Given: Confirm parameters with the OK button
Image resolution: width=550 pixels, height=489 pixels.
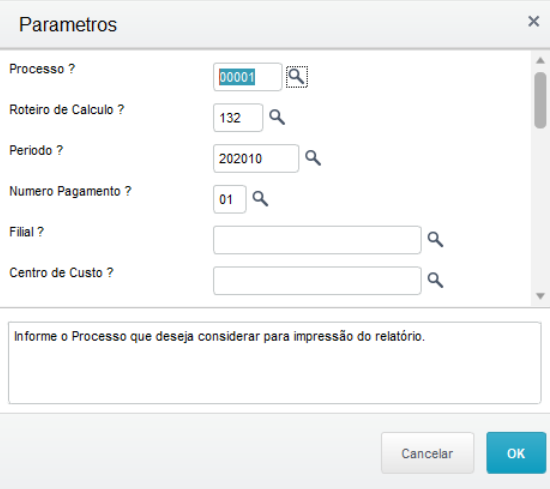Looking at the screenshot, I should (516, 453).
